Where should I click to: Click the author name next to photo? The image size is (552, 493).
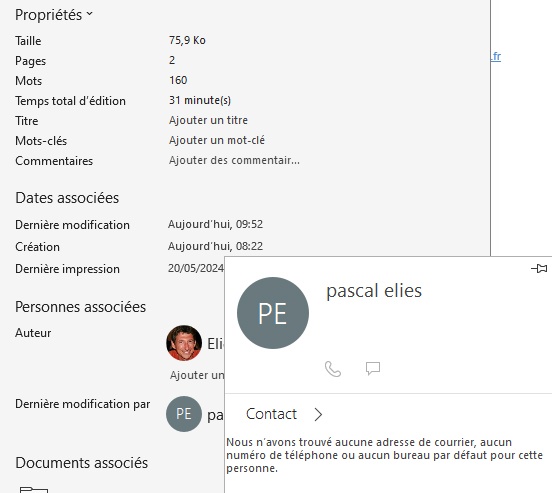[x=215, y=344]
